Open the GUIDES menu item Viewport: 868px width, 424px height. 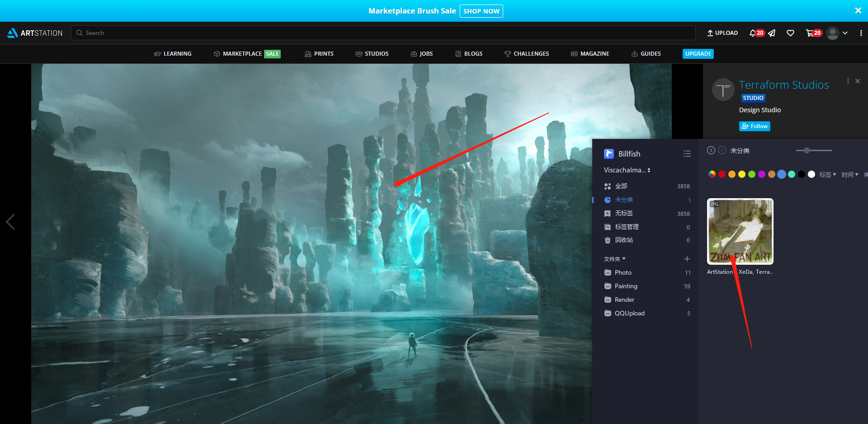tap(646, 53)
